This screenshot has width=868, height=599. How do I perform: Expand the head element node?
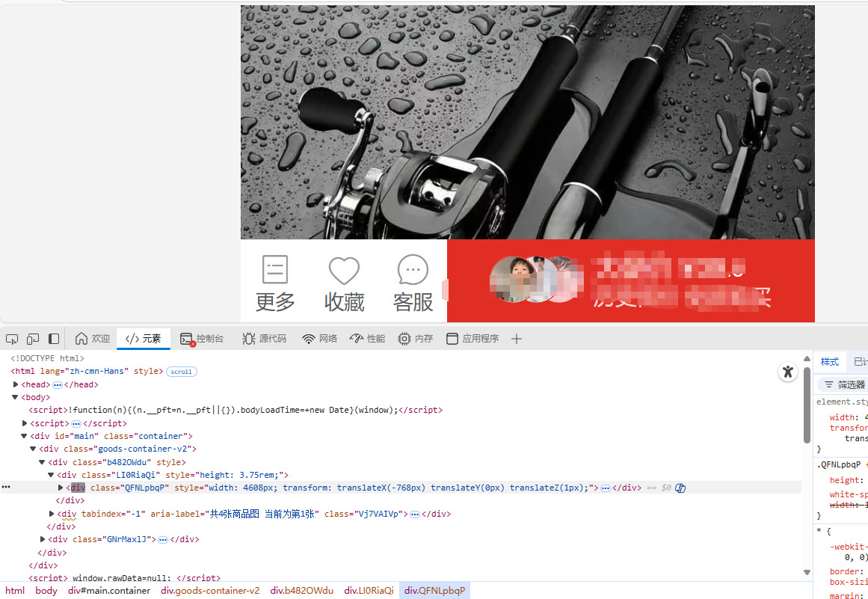coord(16,384)
